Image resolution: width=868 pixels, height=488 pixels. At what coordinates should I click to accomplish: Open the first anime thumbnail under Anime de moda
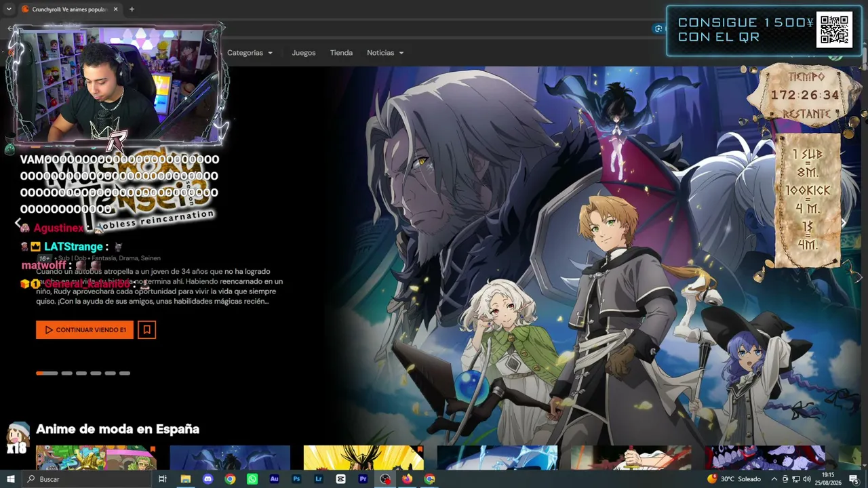(x=96, y=457)
